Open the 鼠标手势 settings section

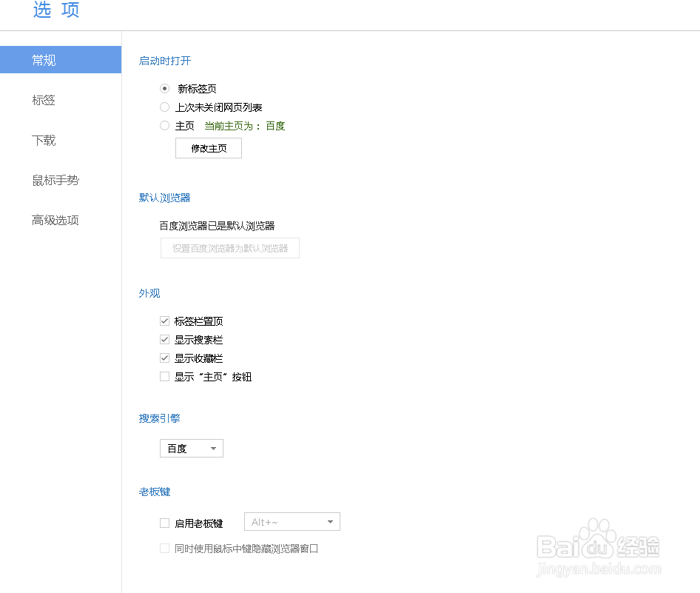(x=54, y=180)
